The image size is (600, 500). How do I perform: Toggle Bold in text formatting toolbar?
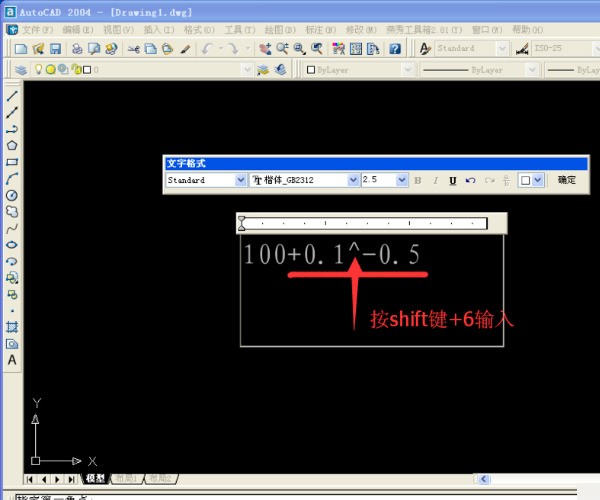[x=418, y=180]
